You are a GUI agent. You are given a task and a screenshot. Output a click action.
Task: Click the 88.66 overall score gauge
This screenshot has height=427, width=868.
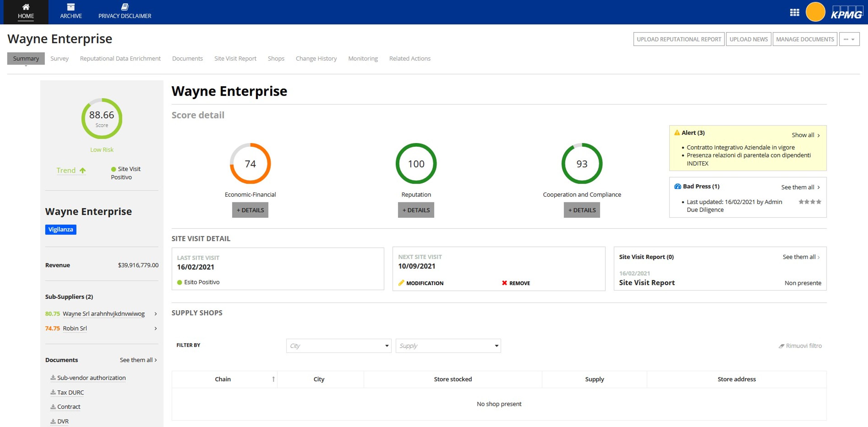(102, 118)
